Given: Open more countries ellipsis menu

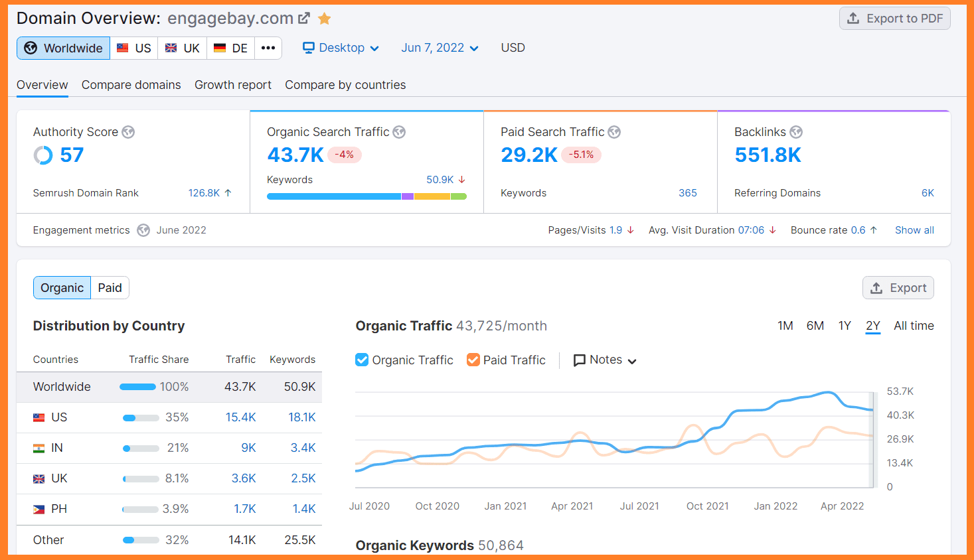Looking at the screenshot, I should coord(268,48).
